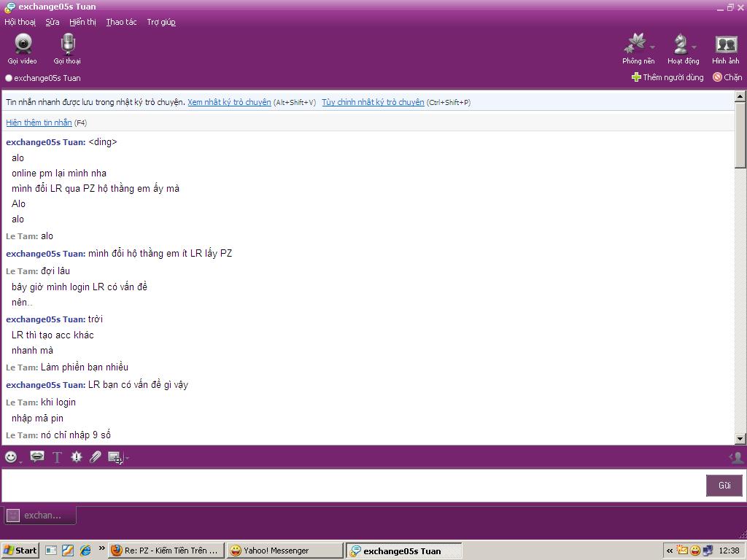Click the chat scrollbar up arrow
The height and width of the screenshot is (560, 747).
(x=740, y=96)
